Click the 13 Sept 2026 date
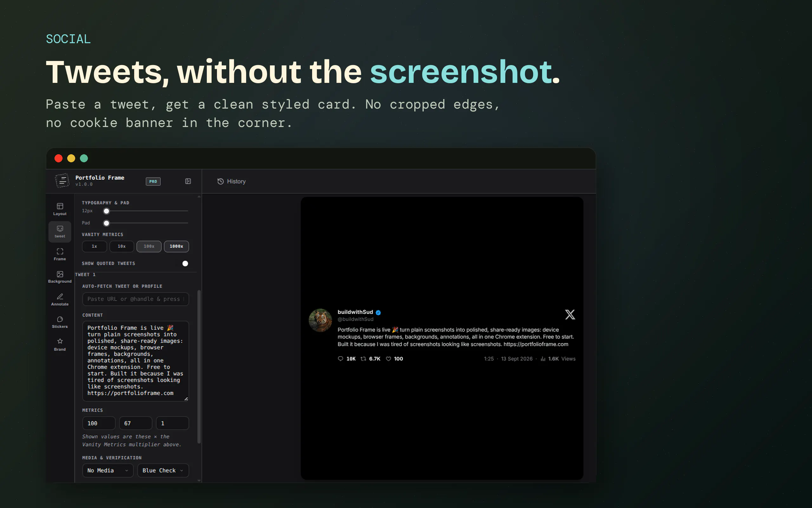The width and height of the screenshot is (812, 508). click(x=517, y=359)
